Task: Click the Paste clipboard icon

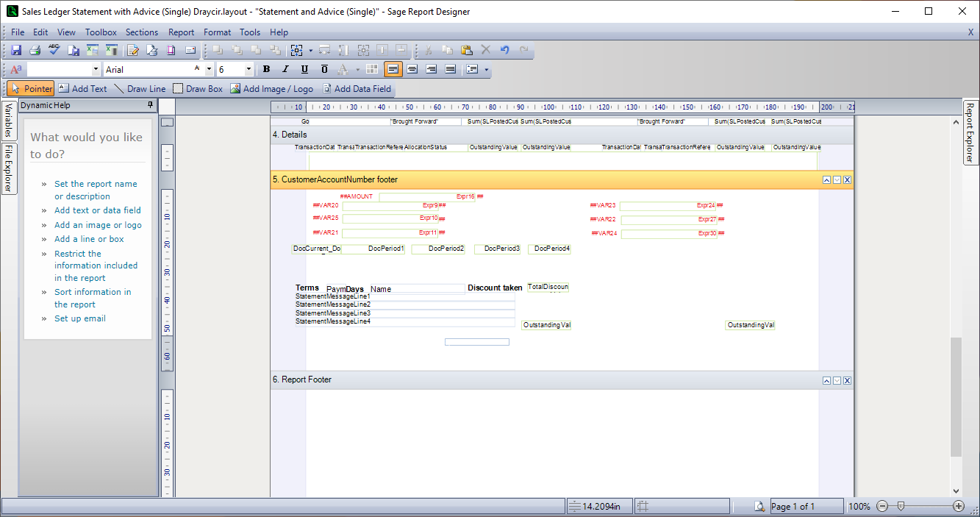Action: coord(466,50)
